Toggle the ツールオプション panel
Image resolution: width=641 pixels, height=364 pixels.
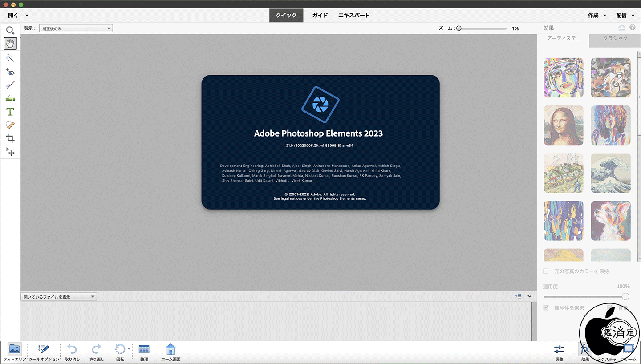[x=44, y=352]
